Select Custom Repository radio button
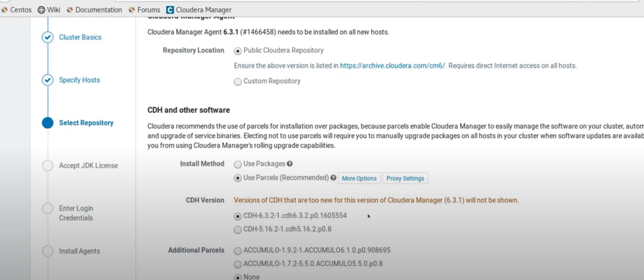644x280 pixels. pyautogui.click(x=238, y=82)
